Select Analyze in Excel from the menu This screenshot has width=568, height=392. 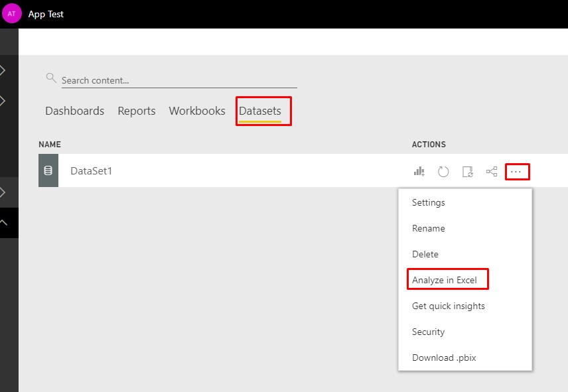click(x=447, y=279)
